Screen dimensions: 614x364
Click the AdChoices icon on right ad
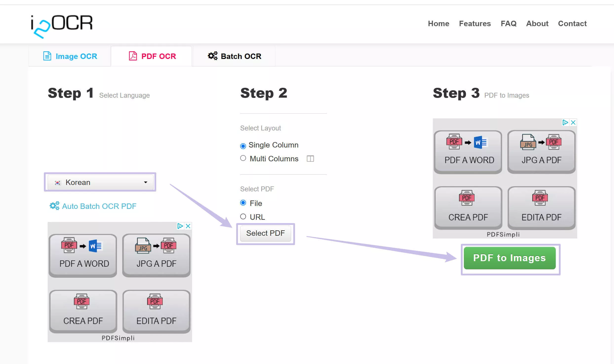tap(565, 122)
